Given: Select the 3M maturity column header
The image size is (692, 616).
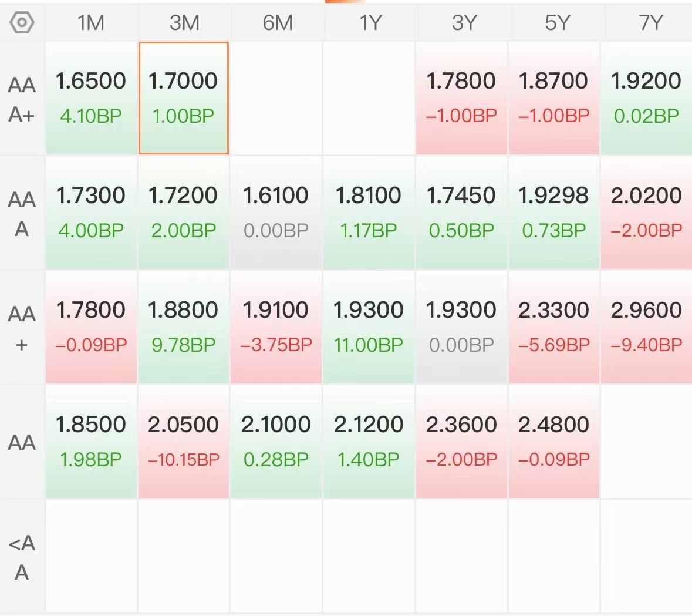Looking at the screenshot, I should click(x=184, y=22).
